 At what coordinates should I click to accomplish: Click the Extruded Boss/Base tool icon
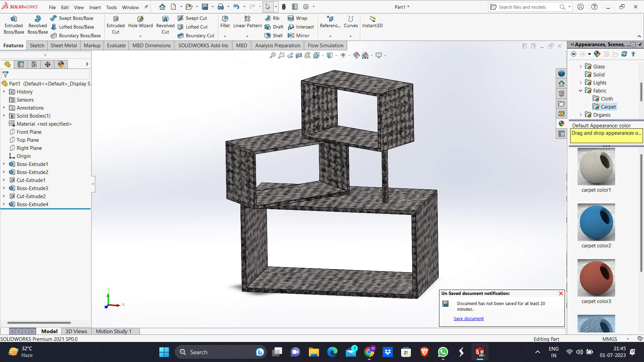click(x=14, y=19)
